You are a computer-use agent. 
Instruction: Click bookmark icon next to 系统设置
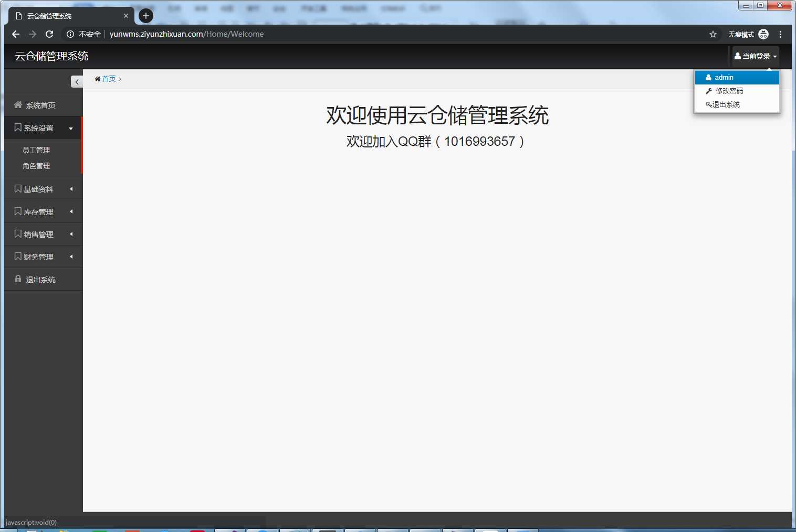[x=18, y=127]
